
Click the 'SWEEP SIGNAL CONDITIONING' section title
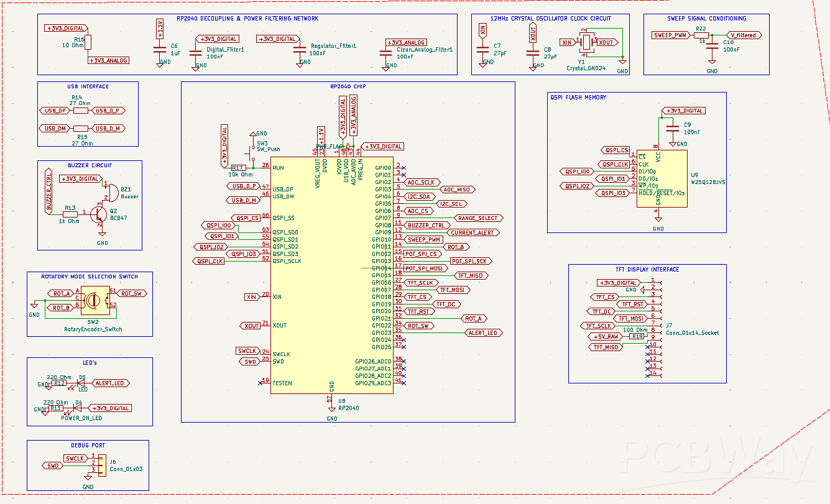point(707,19)
